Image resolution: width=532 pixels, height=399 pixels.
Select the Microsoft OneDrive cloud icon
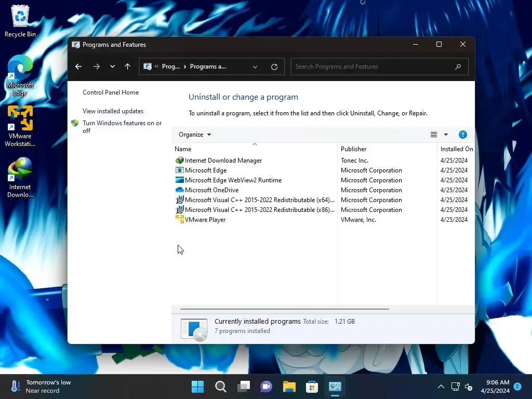click(x=179, y=190)
